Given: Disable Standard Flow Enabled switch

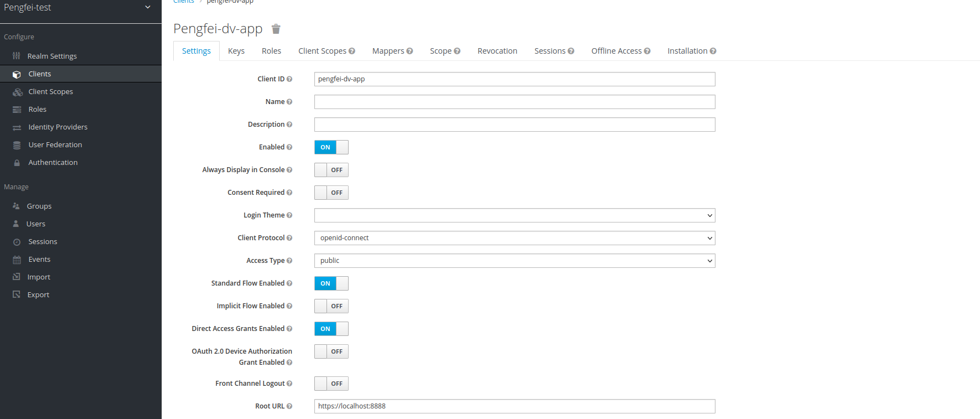Looking at the screenshot, I should click(x=331, y=283).
